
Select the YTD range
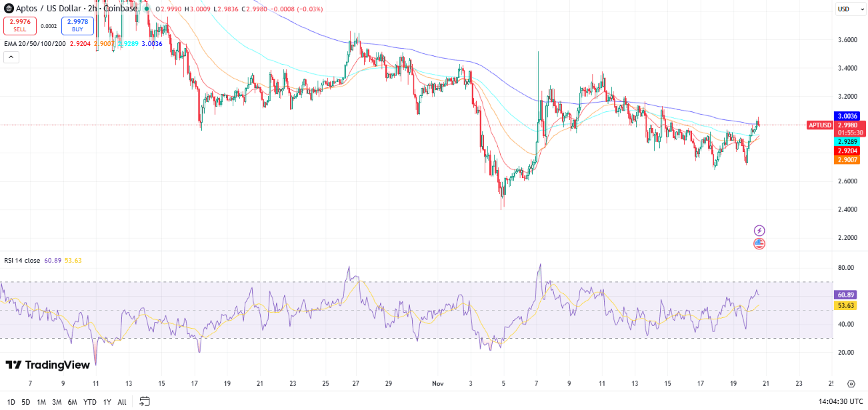pos(89,402)
